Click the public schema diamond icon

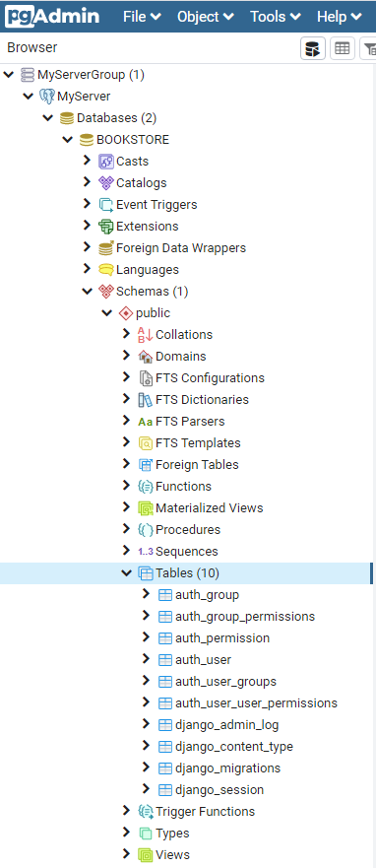(x=126, y=312)
